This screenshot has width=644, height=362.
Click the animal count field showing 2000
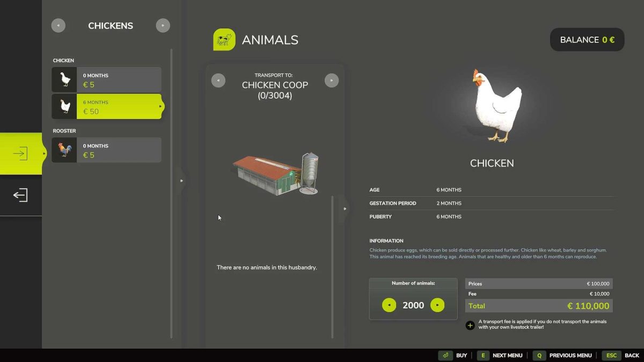(x=413, y=305)
